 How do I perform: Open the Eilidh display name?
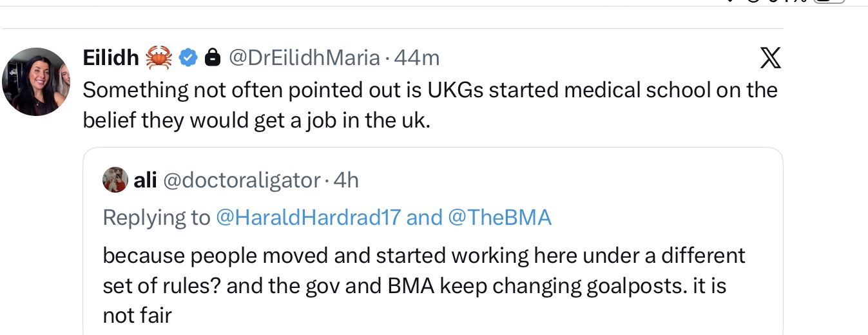pos(111,58)
